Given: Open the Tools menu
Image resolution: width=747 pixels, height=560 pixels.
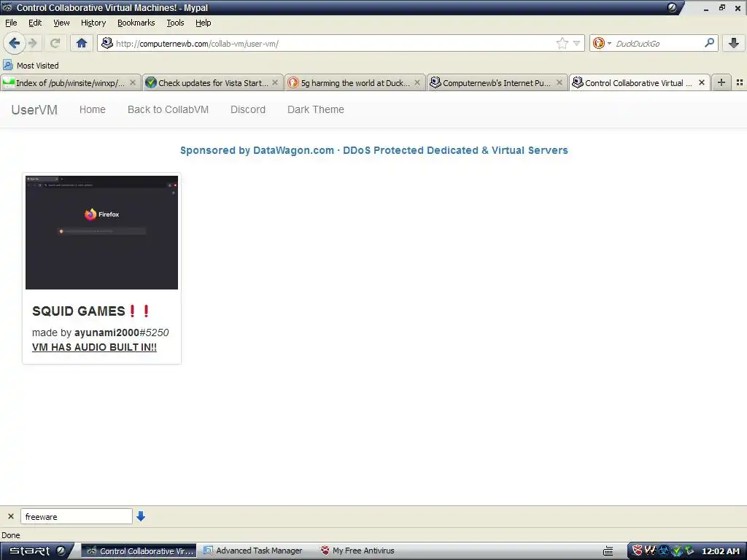Looking at the screenshot, I should pyautogui.click(x=175, y=23).
